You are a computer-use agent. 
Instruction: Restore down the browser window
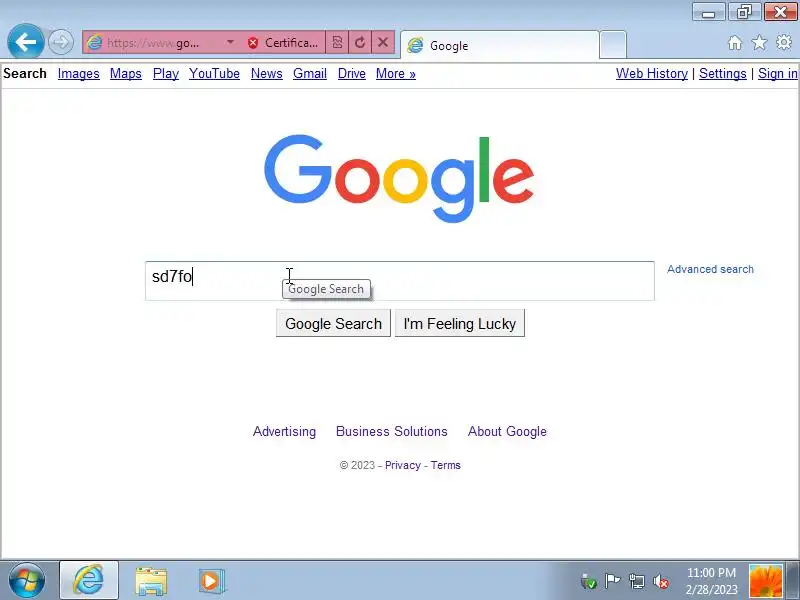[x=744, y=12]
